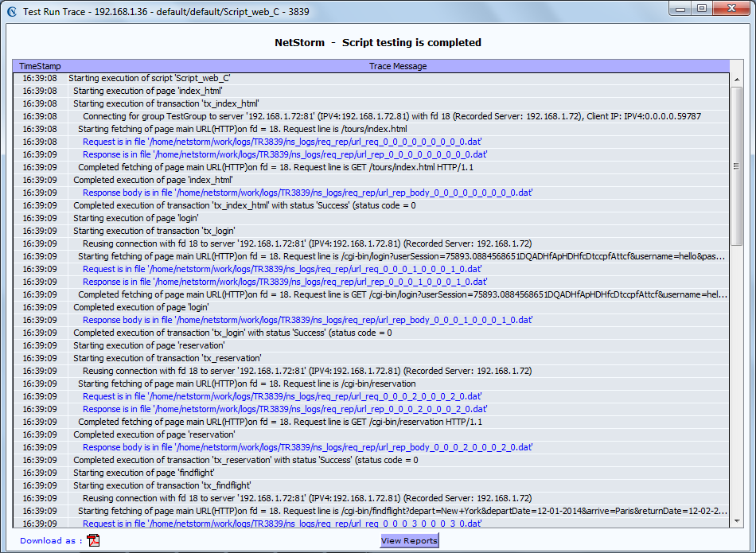Open request file link url_req_0_0_0_0_0_0_0_0.dat
The height and width of the screenshot is (553, 756).
pyautogui.click(x=282, y=142)
